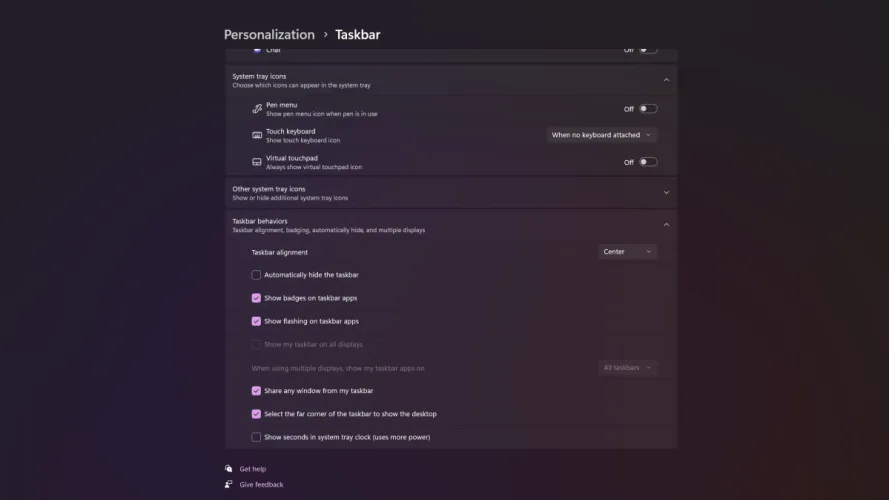Turn on the Pen menu toggle
This screenshot has height=500, width=889.
click(648, 108)
